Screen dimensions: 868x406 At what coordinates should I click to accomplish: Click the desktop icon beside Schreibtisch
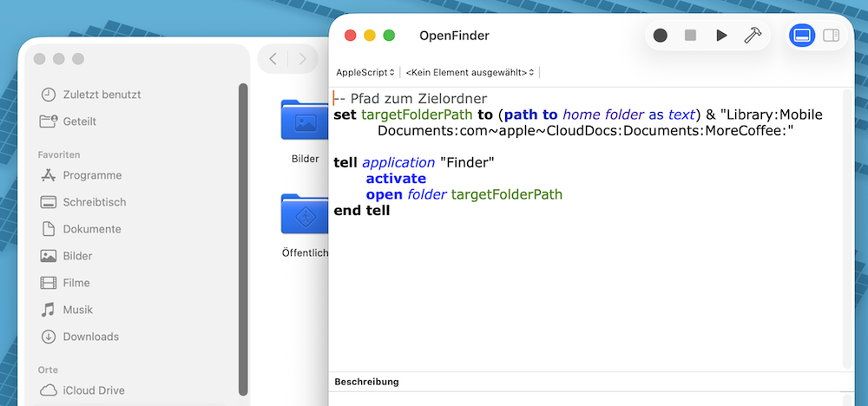(48, 202)
